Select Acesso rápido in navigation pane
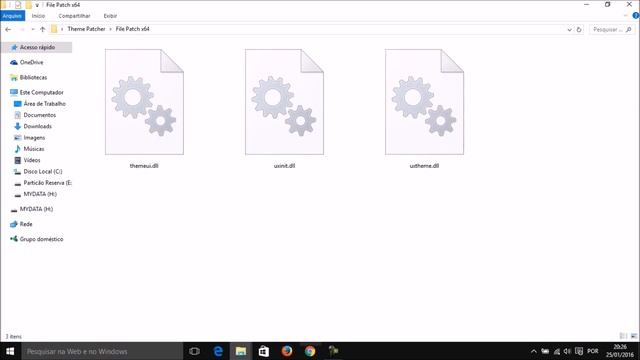The height and width of the screenshot is (360, 640). 37,47
